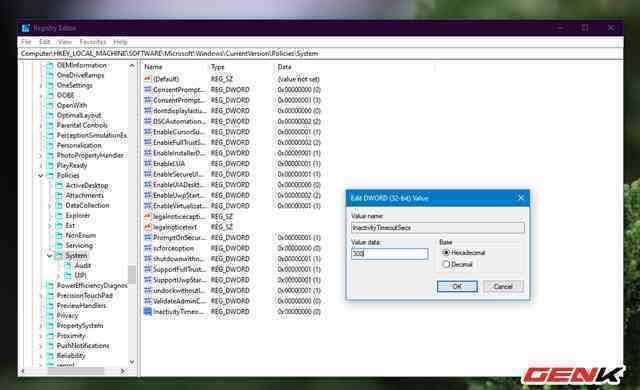
Task: Select the OpenWith folder icon
Action: point(50,105)
